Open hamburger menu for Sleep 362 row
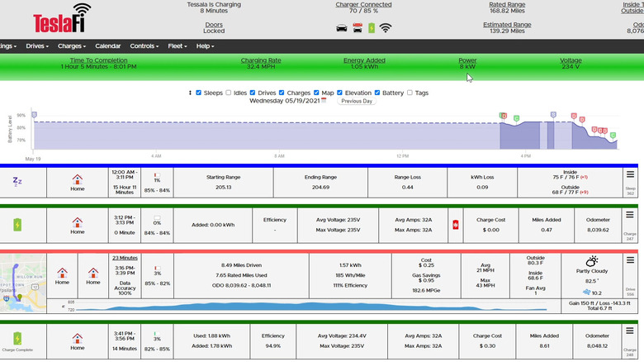 pos(630,175)
